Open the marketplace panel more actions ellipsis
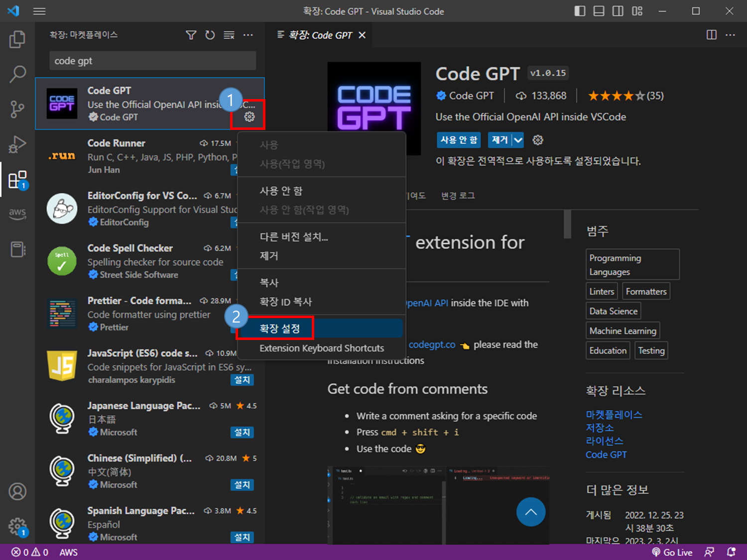The image size is (747, 560). pos(248,35)
